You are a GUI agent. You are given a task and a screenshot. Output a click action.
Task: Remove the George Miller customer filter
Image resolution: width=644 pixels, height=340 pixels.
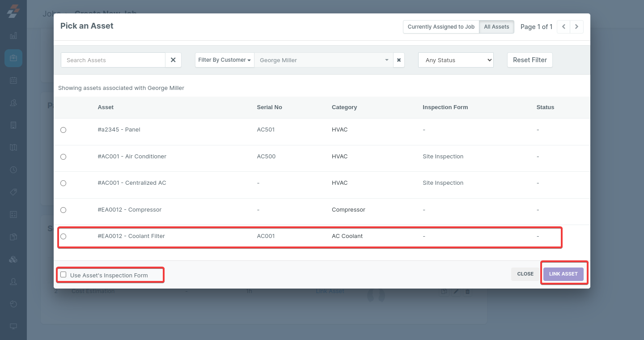(398, 60)
